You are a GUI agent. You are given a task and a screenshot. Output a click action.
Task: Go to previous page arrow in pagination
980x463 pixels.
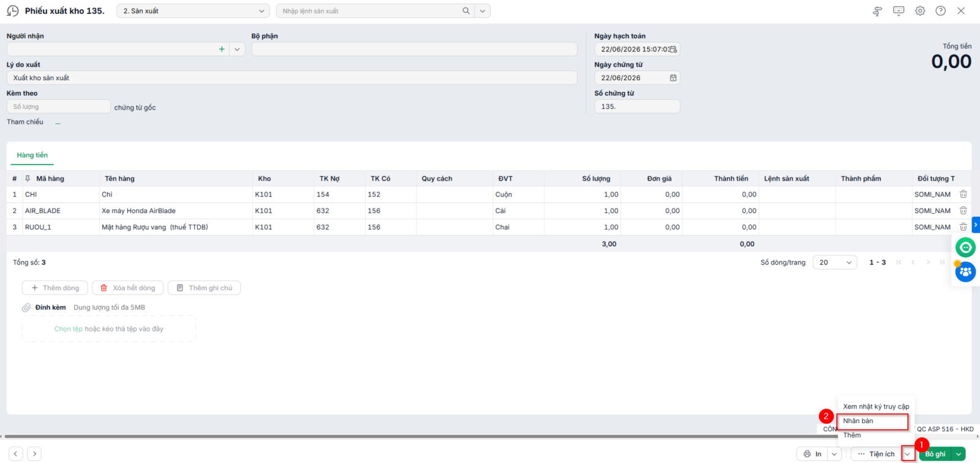(913, 262)
